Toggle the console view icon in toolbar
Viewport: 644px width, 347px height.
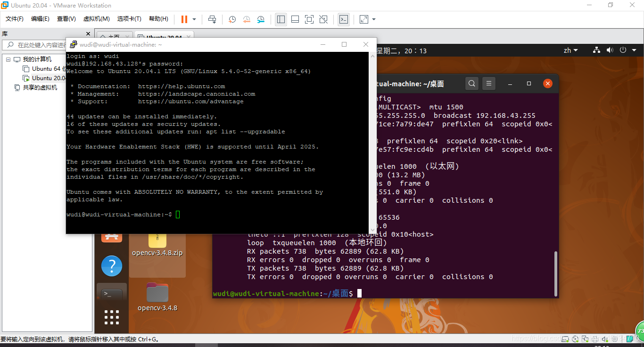[344, 19]
